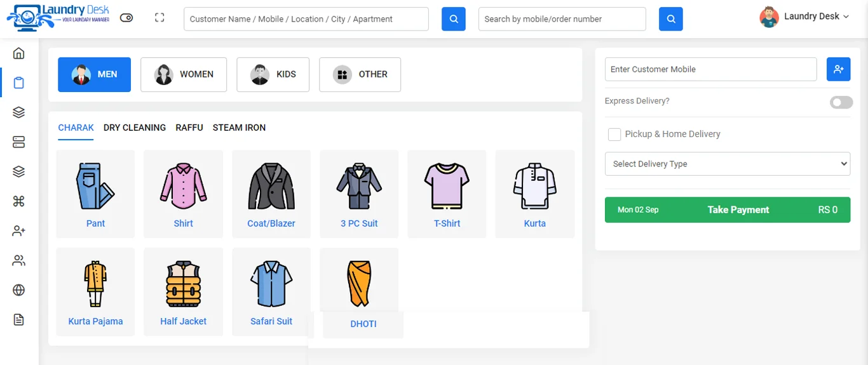Click the customer name search magnifier button

(x=453, y=19)
